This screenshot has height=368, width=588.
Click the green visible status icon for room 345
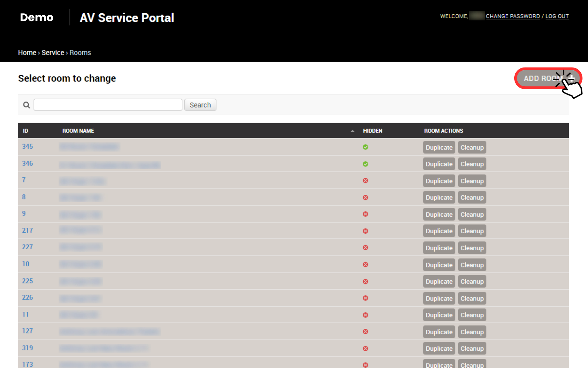pos(365,147)
